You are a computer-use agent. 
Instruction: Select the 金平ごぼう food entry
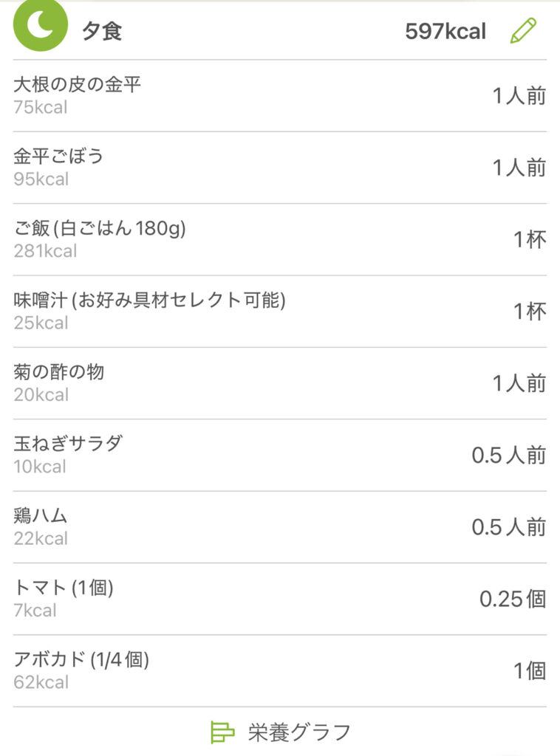point(58,157)
